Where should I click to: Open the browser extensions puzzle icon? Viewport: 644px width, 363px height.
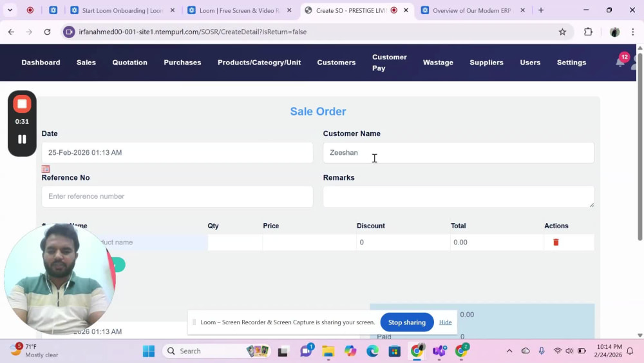[x=588, y=32]
